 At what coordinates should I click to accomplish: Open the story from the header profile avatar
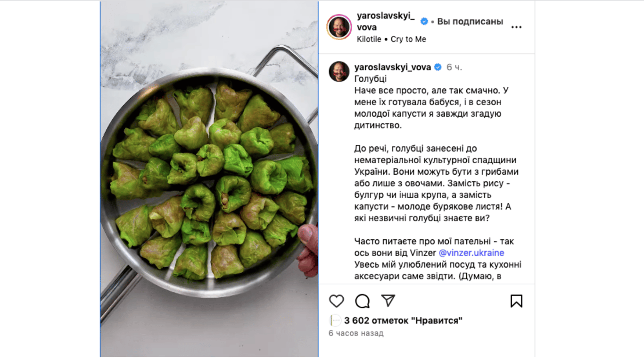(339, 27)
